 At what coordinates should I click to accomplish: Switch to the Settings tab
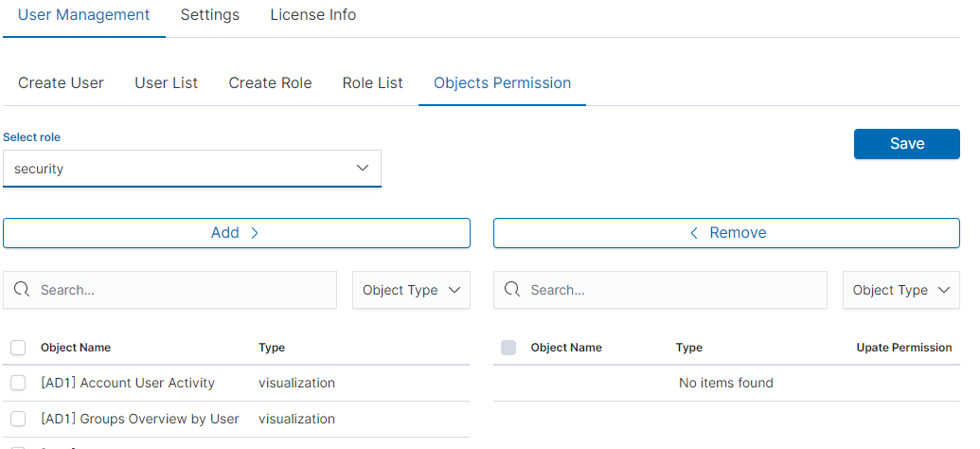(210, 15)
